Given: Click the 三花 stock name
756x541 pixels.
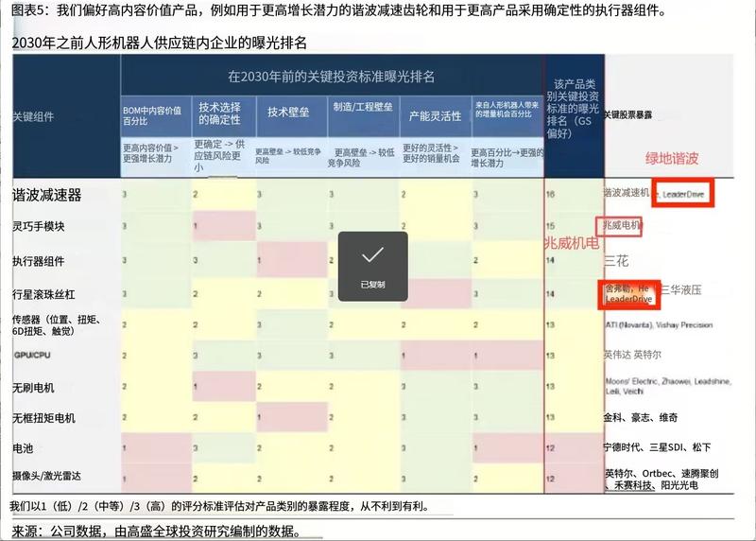Looking at the screenshot, I should 617,261.
